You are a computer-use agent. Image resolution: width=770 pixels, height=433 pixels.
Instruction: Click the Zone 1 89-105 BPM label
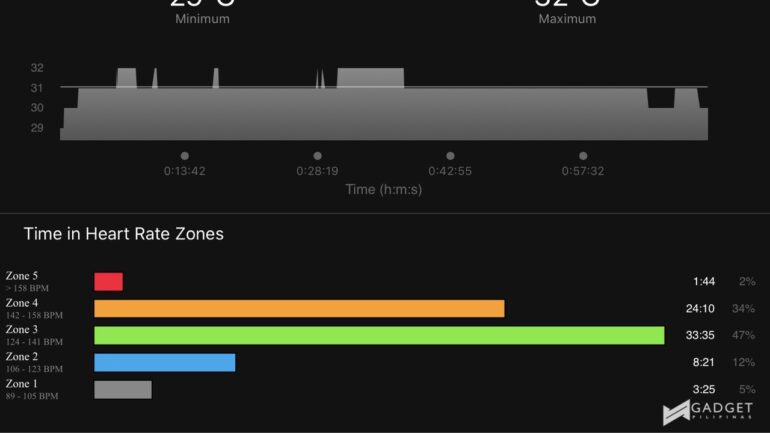point(32,389)
